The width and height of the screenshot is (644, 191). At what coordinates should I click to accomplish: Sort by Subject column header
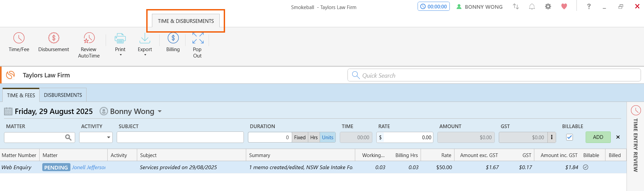point(192,155)
